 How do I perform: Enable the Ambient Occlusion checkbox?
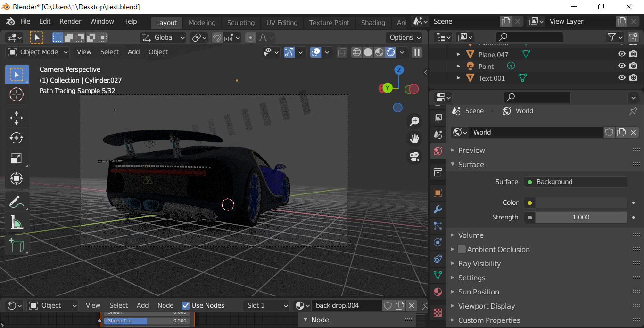click(x=462, y=249)
